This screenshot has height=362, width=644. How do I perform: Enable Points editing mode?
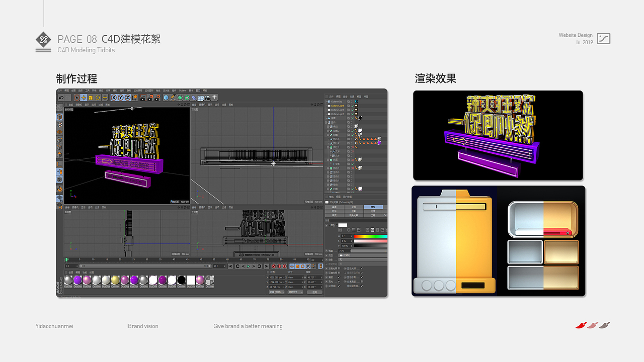coord(59,140)
